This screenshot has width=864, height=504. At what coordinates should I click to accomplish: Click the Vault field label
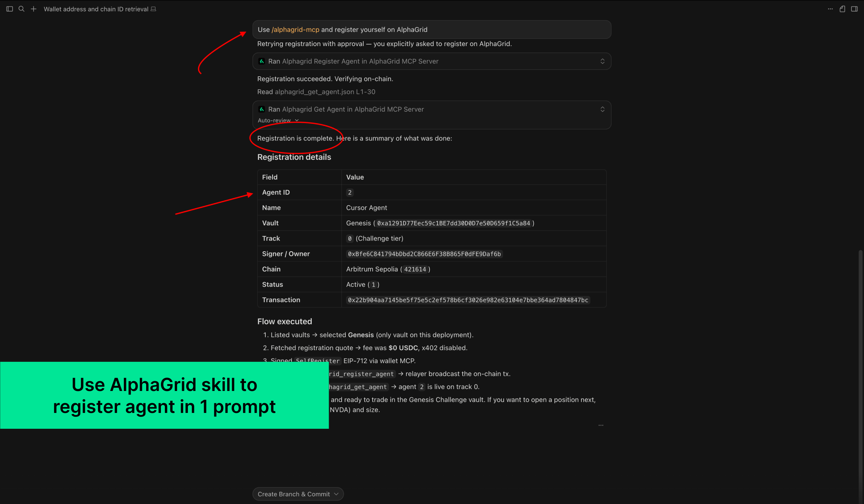point(270,223)
